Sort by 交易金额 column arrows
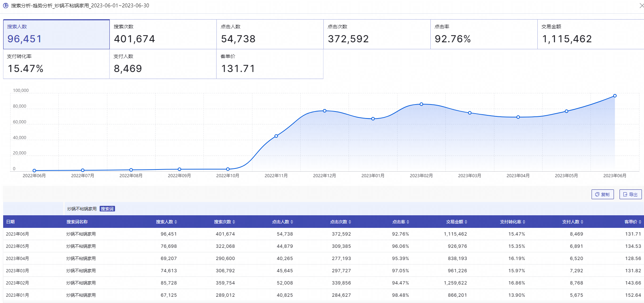 pos(466,222)
